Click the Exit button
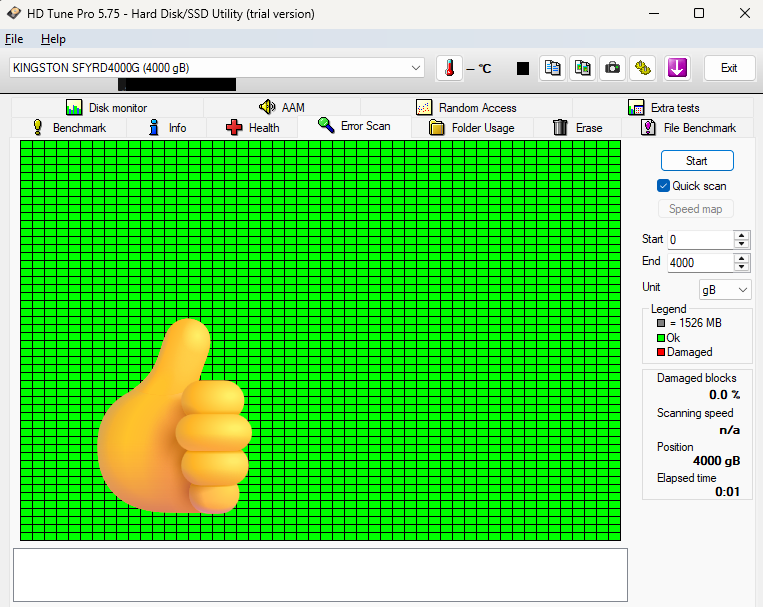 pos(729,68)
